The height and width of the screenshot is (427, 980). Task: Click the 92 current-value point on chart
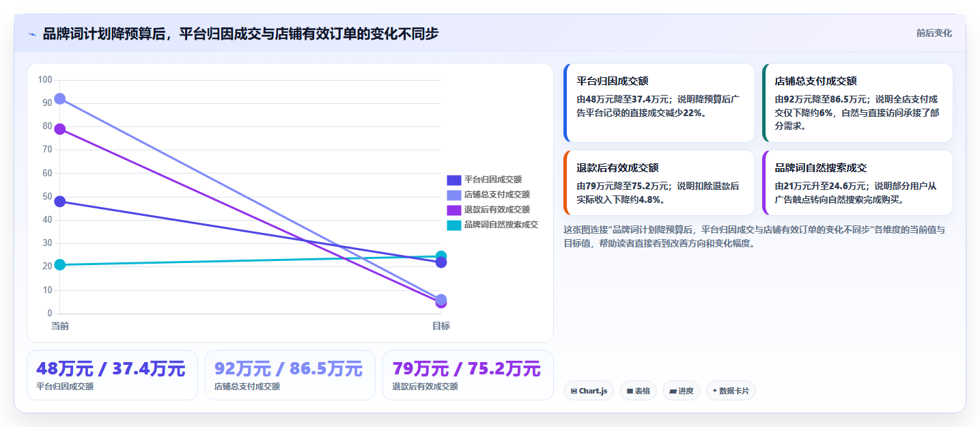[60, 98]
